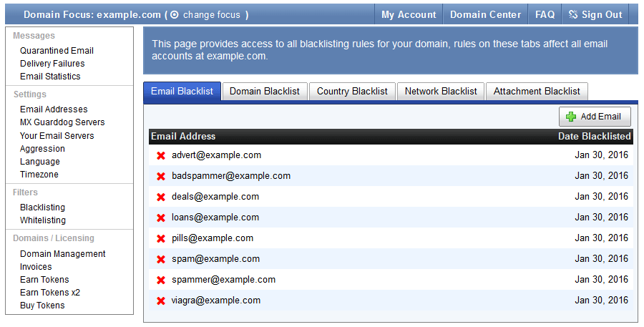Open Quarantined Email in sidebar
The height and width of the screenshot is (327, 644).
point(57,51)
